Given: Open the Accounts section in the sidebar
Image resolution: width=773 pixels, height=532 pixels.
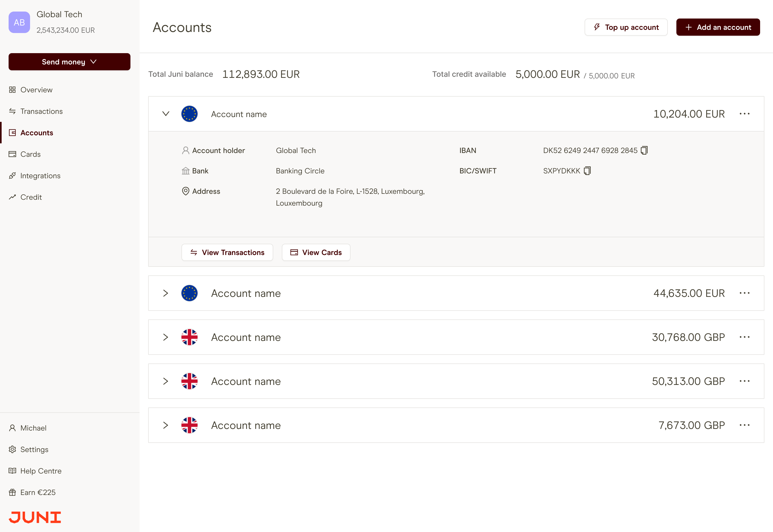Looking at the screenshot, I should 37,132.
